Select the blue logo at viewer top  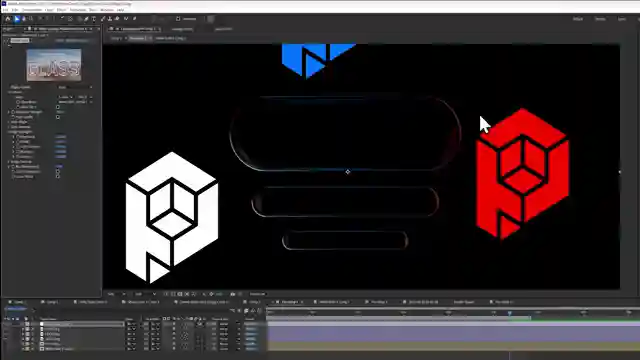pyautogui.click(x=318, y=61)
